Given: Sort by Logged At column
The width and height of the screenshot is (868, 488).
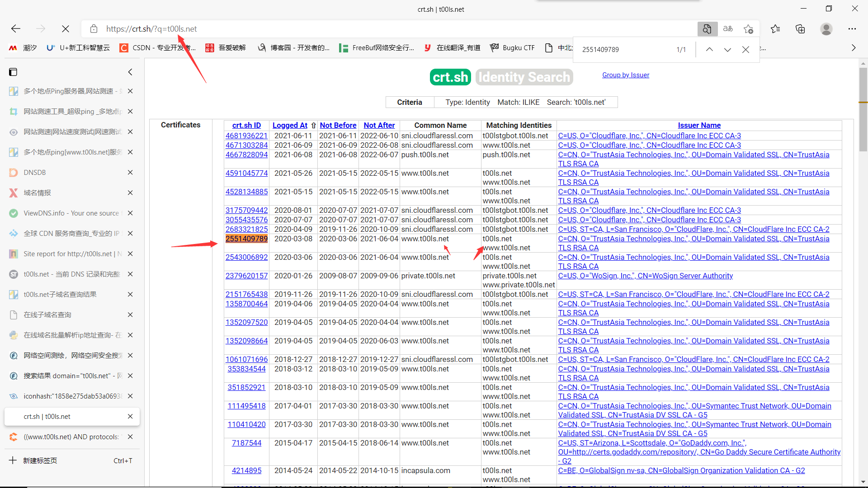Looking at the screenshot, I should click(290, 125).
